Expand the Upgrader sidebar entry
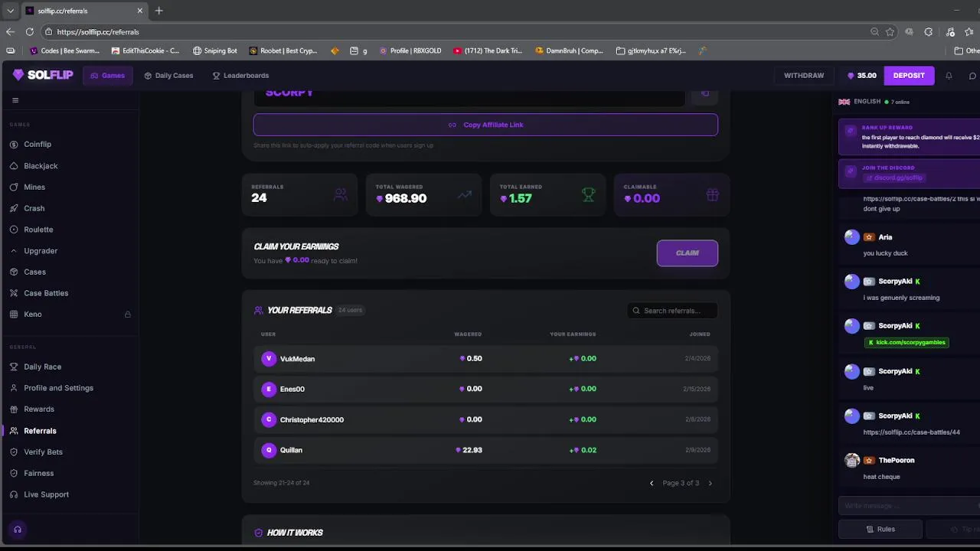Viewport: 980px width, 551px height. (41, 251)
